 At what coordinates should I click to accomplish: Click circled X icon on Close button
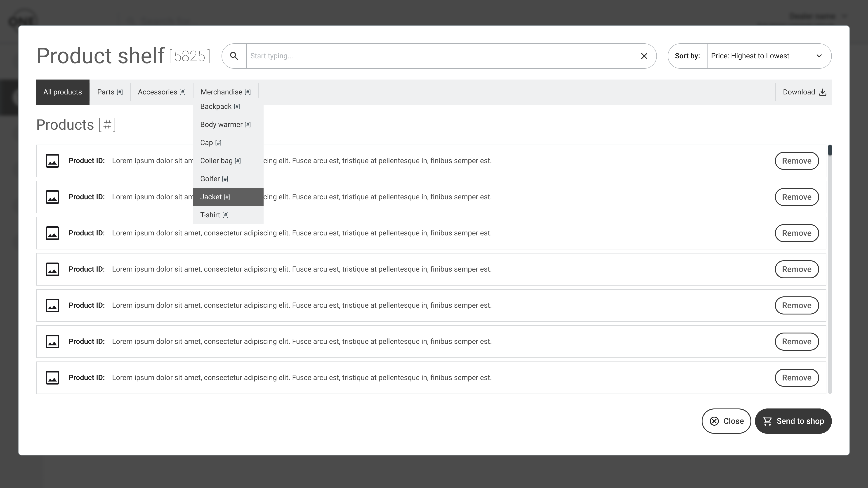714,421
